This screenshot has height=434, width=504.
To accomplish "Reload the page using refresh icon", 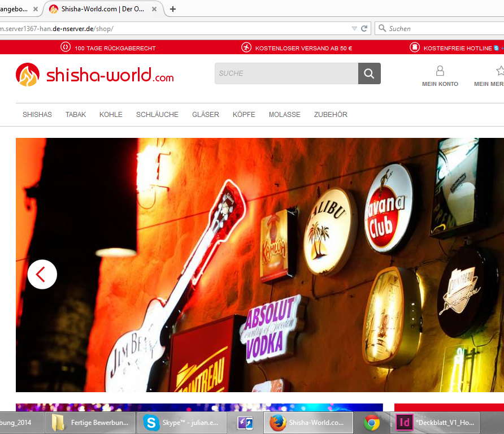I will pos(364,28).
